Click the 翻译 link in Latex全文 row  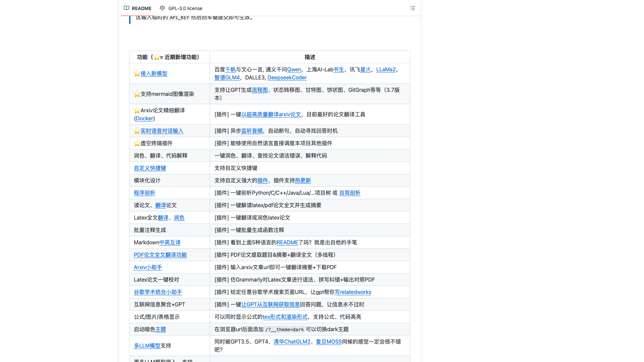pyautogui.click(x=163, y=218)
